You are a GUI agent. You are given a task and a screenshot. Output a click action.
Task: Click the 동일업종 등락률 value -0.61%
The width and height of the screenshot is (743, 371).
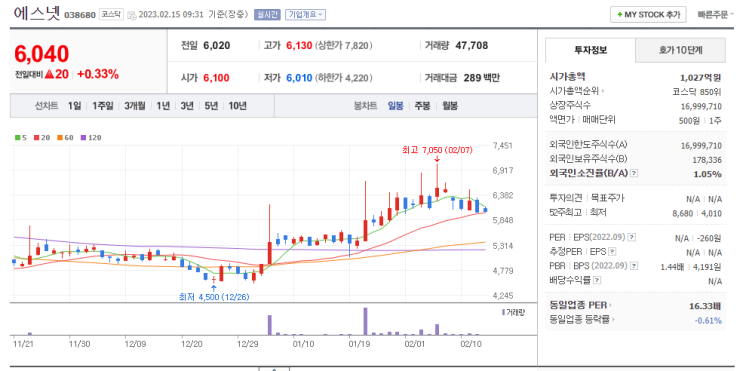coord(708,320)
